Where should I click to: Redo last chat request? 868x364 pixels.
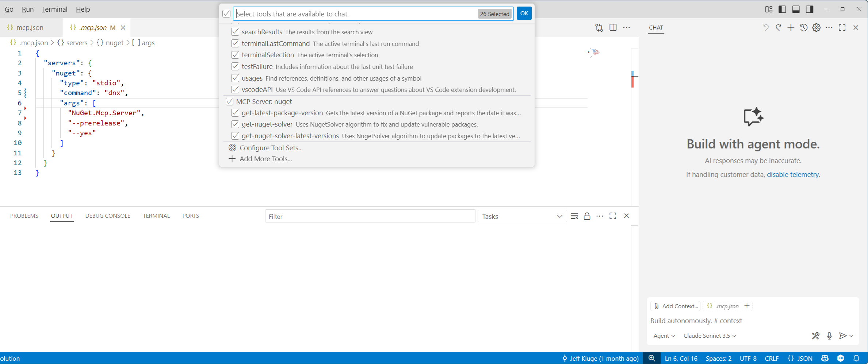778,27
